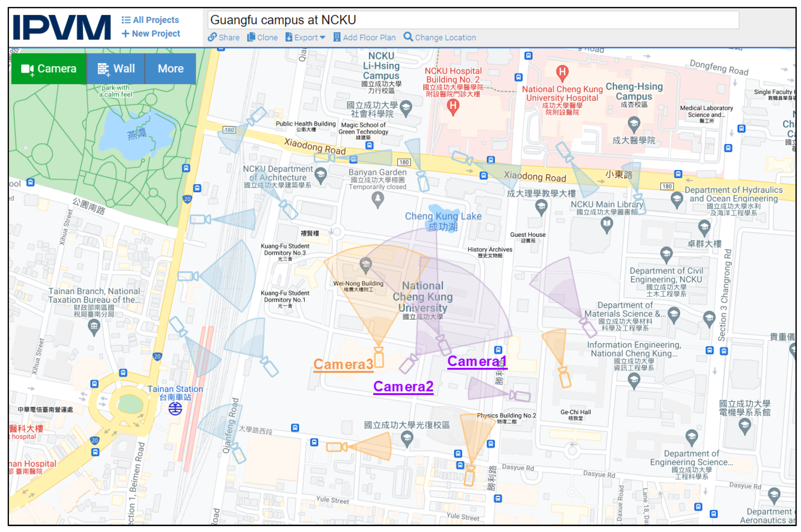801x532 pixels.
Task: Click the Share link icon
Action: (x=212, y=37)
